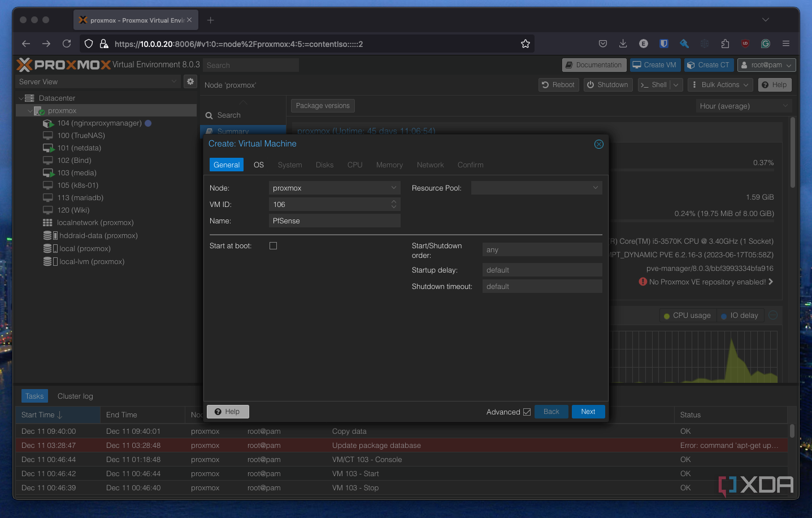Click the Startup delay field
Viewport: 812px width, 518px height.
542,270
